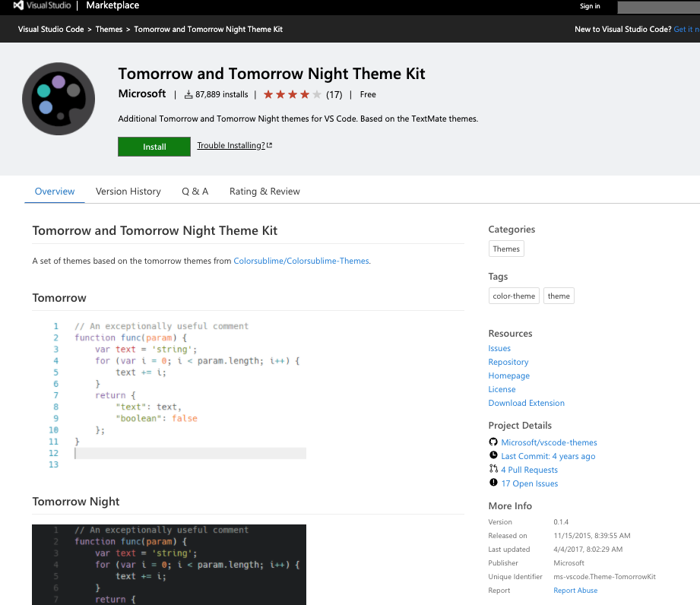Click the first star in the rating
Screen dimensions: 700x605
coord(268,93)
